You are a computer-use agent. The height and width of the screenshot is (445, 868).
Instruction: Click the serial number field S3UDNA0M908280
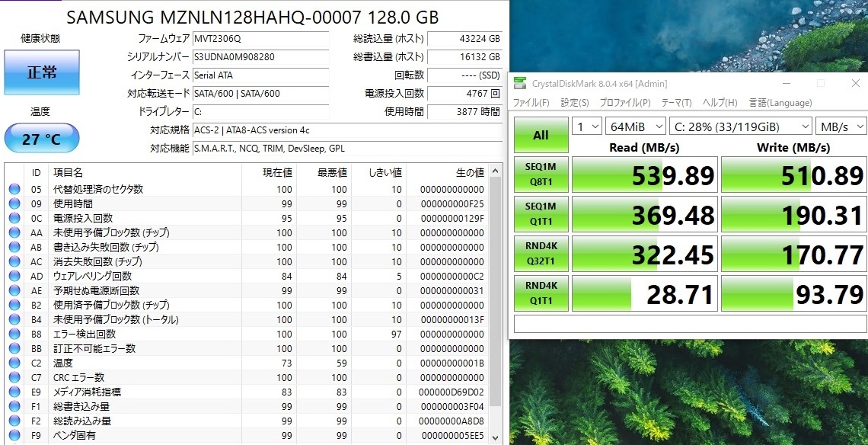[260, 57]
